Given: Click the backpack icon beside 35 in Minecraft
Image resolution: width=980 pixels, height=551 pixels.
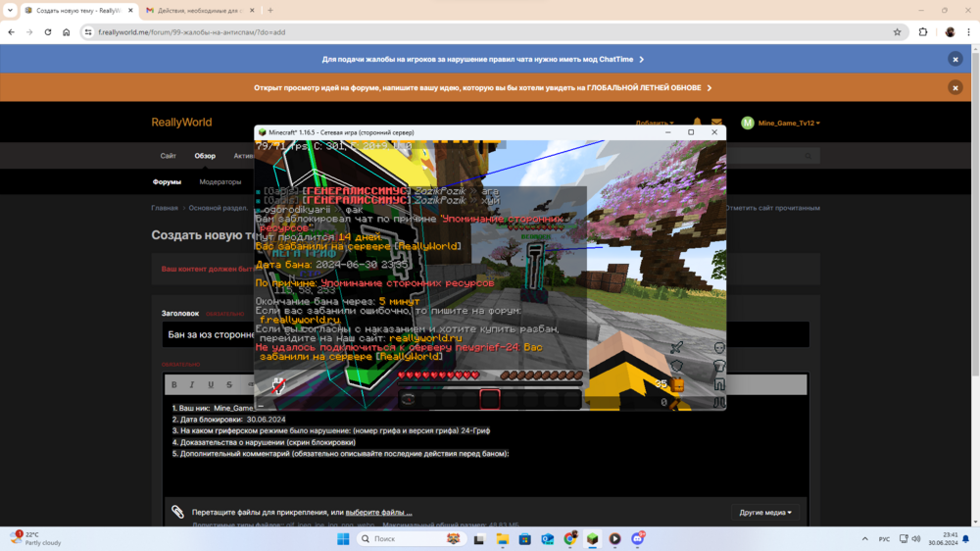Looking at the screenshot, I should point(677,385).
